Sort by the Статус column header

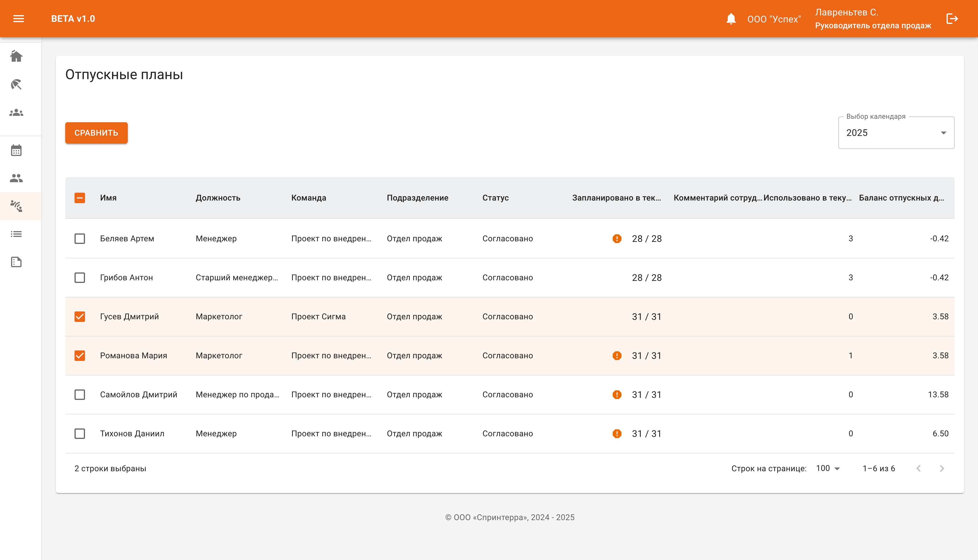[495, 198]
